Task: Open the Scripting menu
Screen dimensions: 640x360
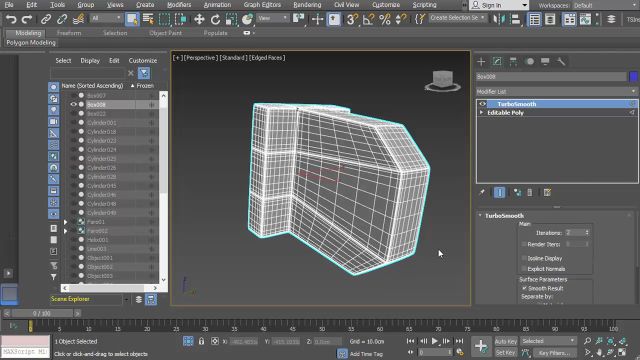Action: click(424, 5)
